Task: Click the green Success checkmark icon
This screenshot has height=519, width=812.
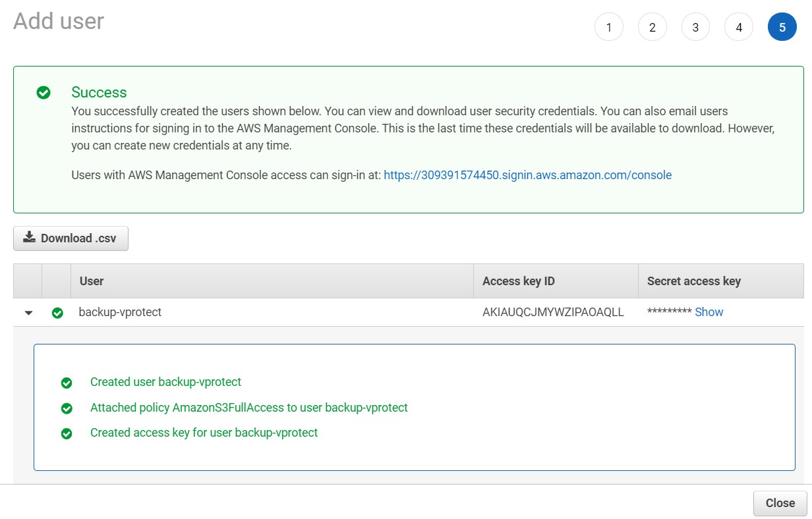Action: pos(43,93)
